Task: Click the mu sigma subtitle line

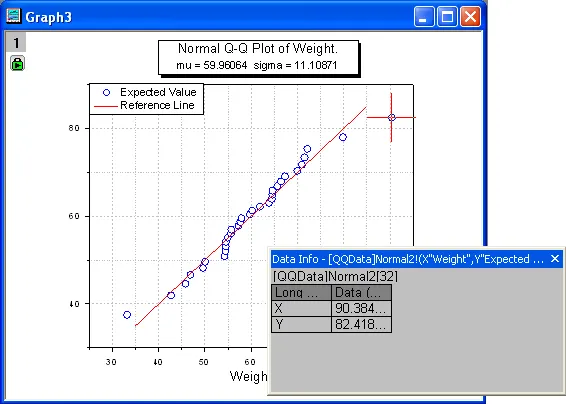Action: click(257, 65)
